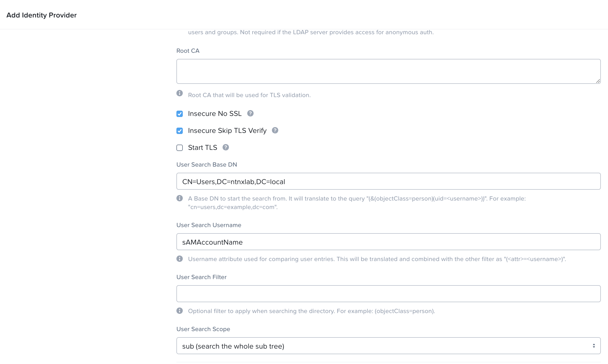Viewport: 608px width, 364px height.
Task: Open the User Search Scope dropdown
Action: [388, 346]
